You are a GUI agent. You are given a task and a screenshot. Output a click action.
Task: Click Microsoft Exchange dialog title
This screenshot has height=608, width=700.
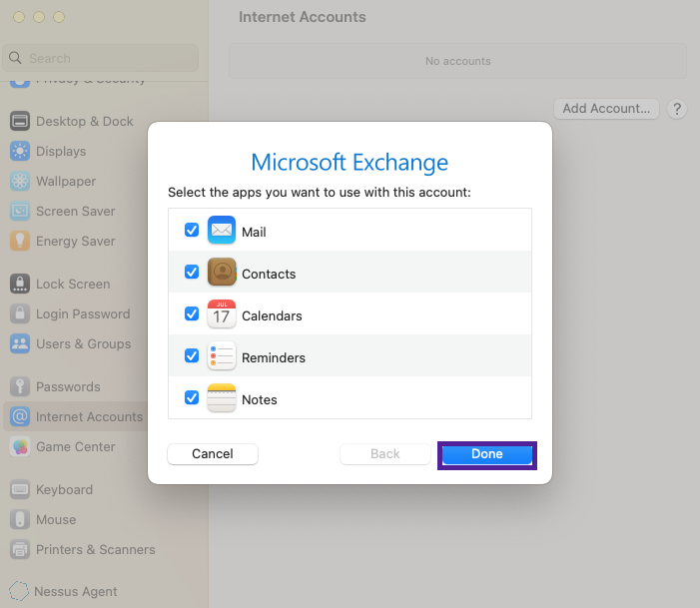tap(350, 163)
